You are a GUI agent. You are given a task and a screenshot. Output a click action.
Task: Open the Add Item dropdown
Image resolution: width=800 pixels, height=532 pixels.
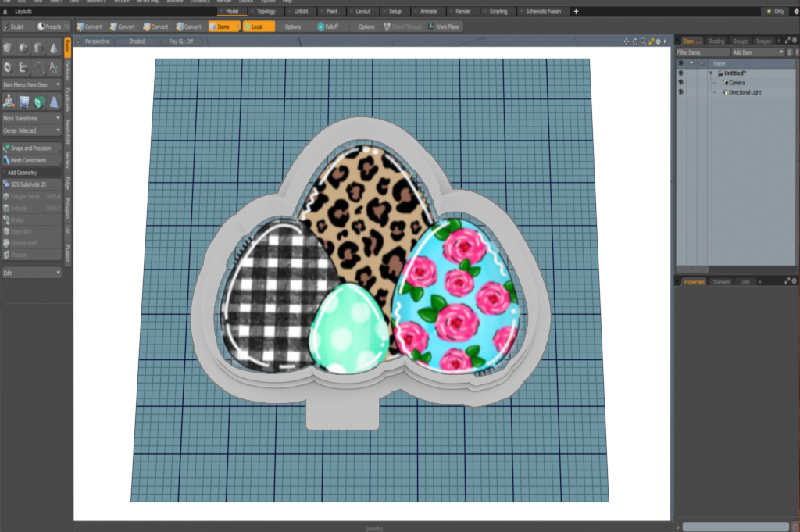(x=758, y=52)
